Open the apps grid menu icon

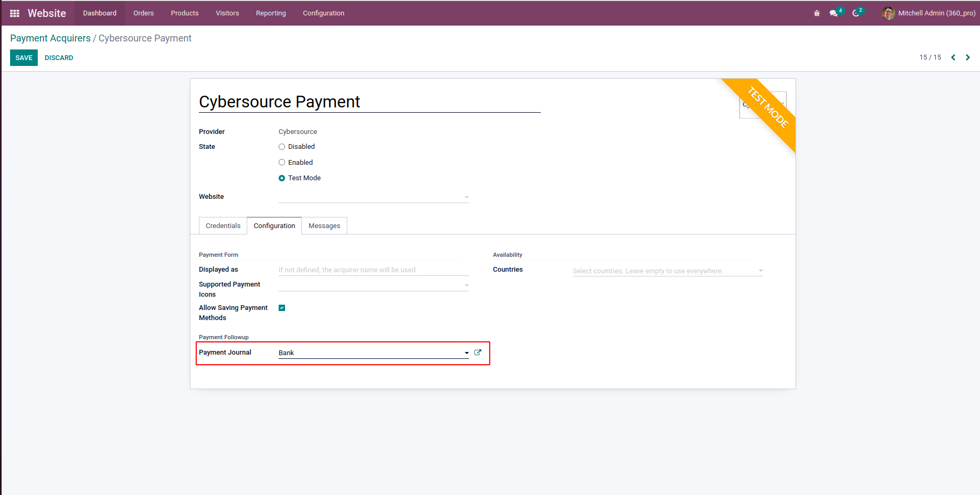pos(15,13)
